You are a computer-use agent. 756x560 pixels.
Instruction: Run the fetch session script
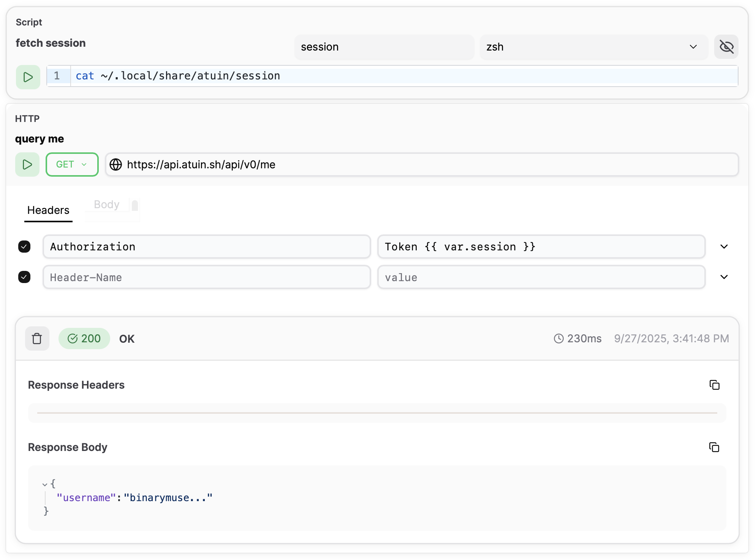tap(28, 77)
